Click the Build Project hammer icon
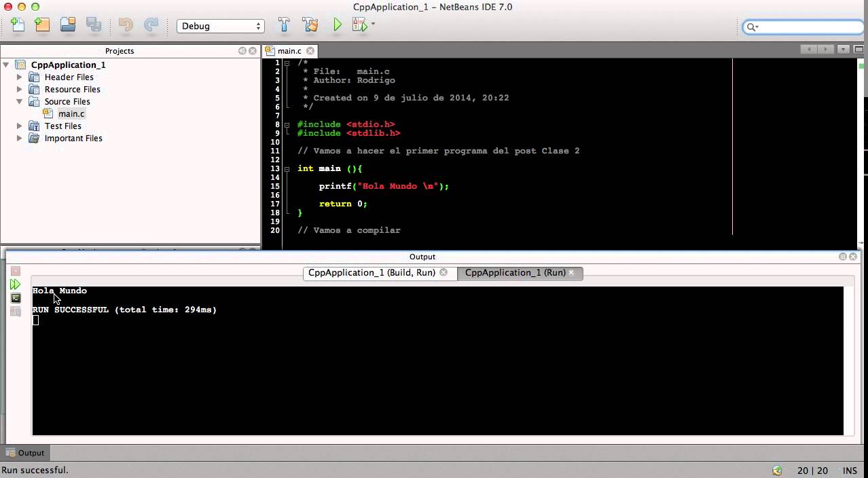868x478 pixels. 284,25
